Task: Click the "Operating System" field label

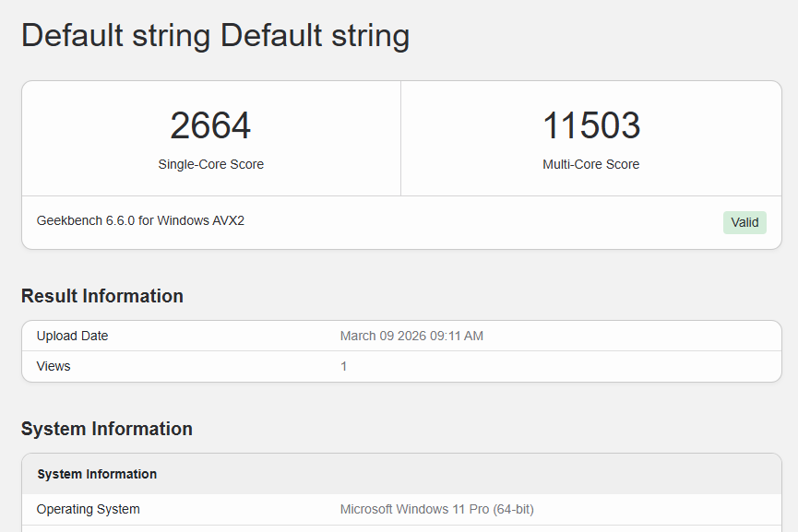Action: point(89,509)
